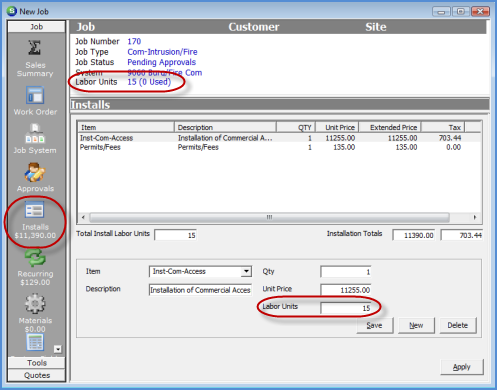
Task: Click the Installation Totals 11390.00 field
Action: click(413, 235)
